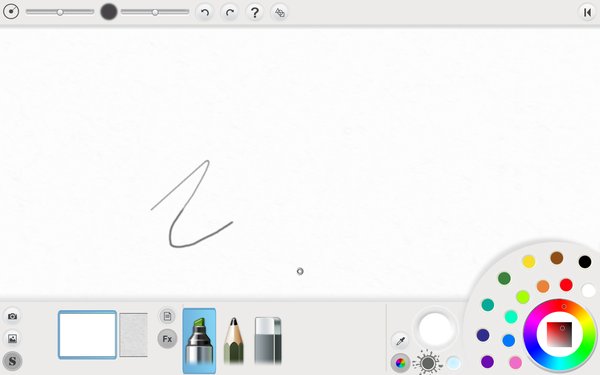Image resolution: width=600 pixels, height=375 pixels.
Task: Click the brush size slider handle
Action: (60, 12)
